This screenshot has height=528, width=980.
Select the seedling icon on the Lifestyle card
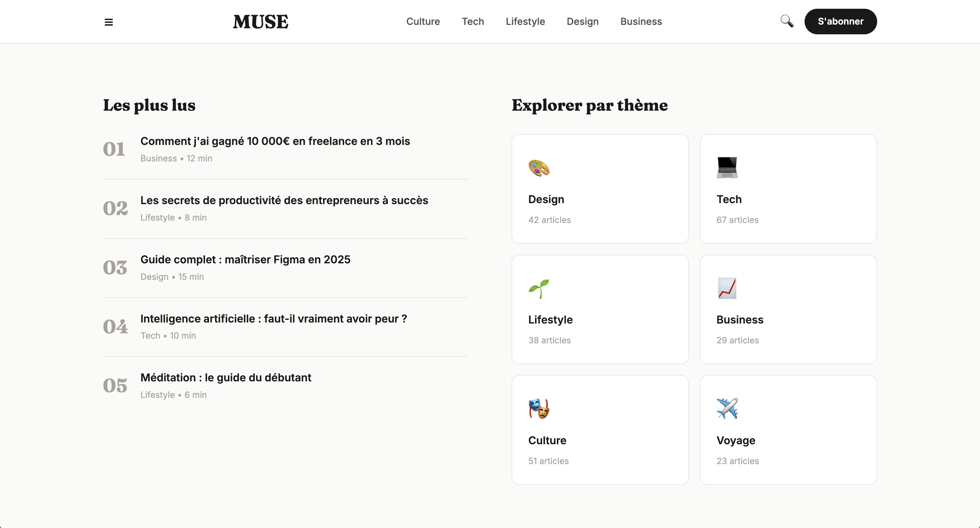point(538,289)
